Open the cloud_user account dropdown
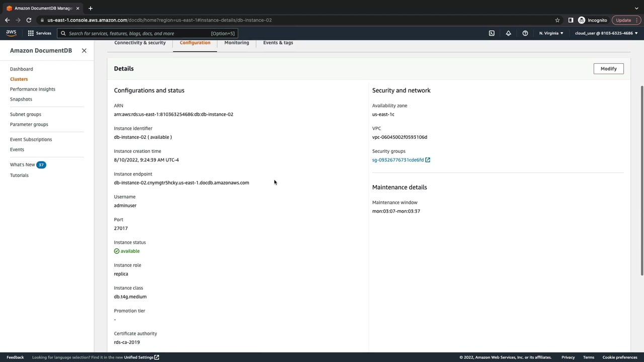644x362 pixels. click(x=606, y=33)
